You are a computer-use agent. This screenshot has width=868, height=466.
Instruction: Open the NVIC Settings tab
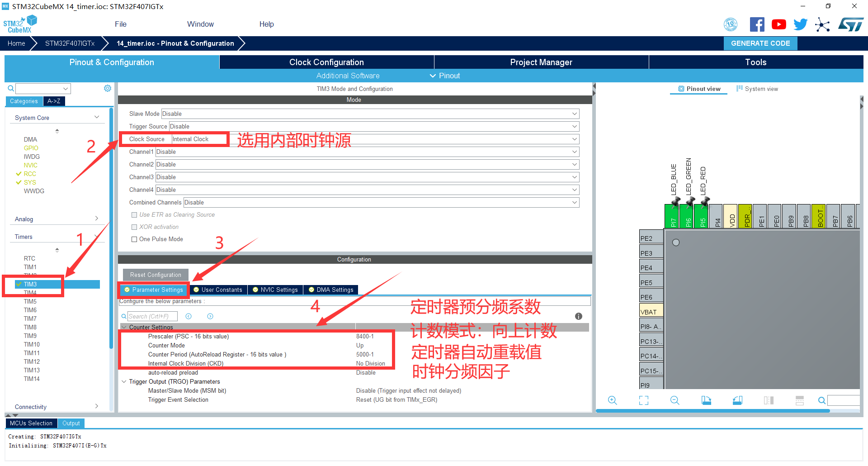(x=275, y=290)
